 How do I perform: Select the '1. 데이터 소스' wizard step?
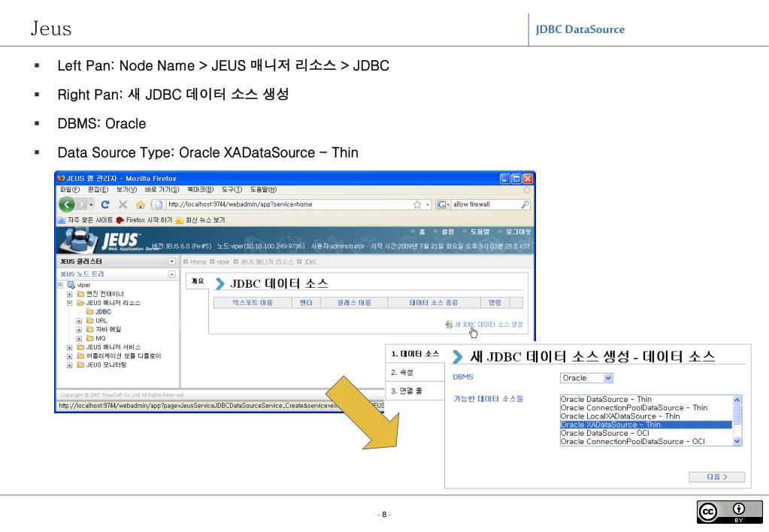pos(416,354)
